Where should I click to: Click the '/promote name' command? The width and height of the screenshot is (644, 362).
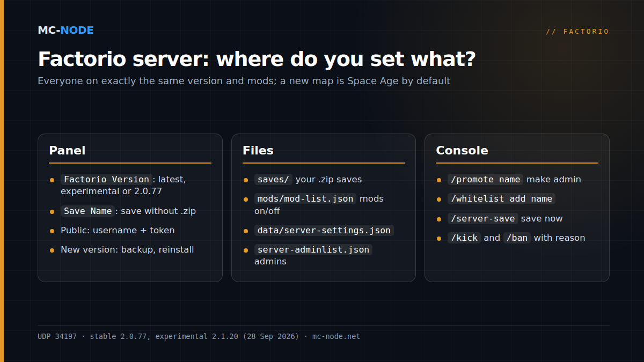485,179
